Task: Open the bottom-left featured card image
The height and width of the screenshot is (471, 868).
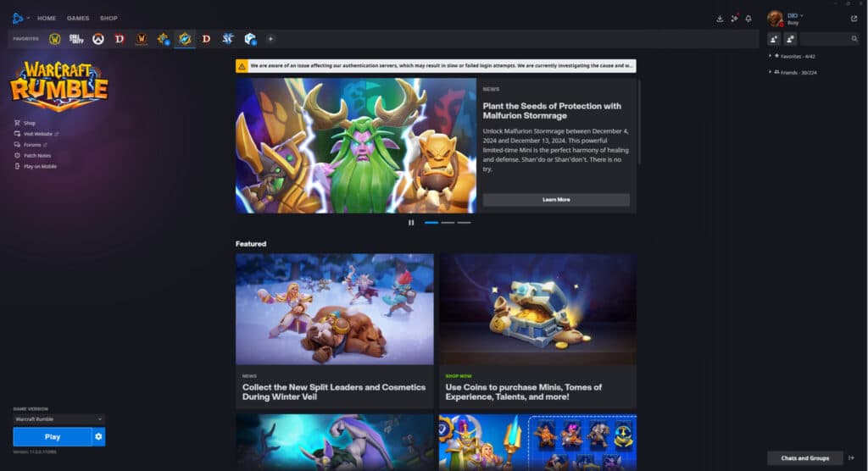Action: click(x=335, y=442)
